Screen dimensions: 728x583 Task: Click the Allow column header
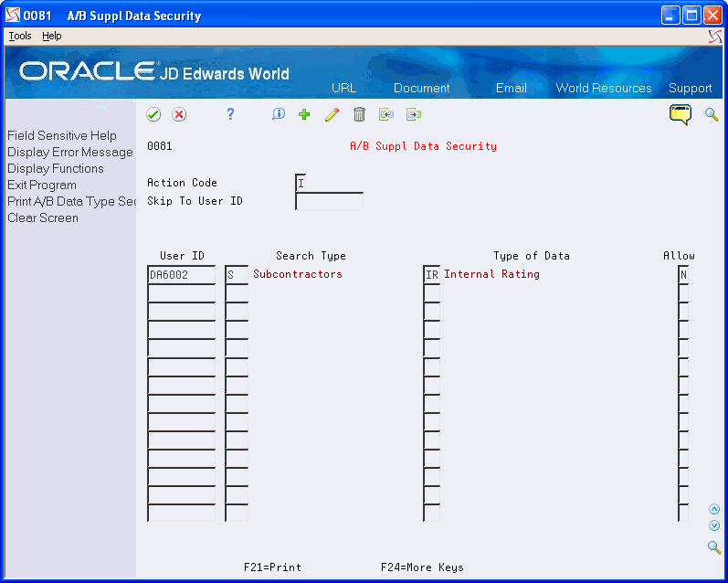click(679, 256)
